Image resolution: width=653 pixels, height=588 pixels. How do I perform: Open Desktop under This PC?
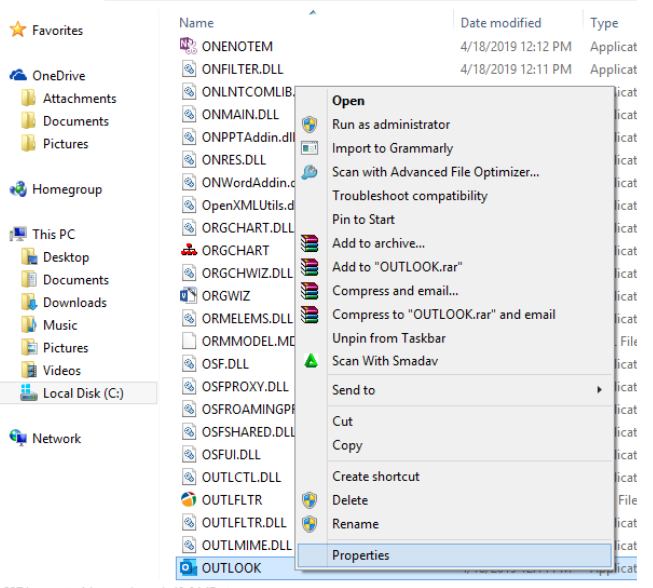[x=66, y=257]
